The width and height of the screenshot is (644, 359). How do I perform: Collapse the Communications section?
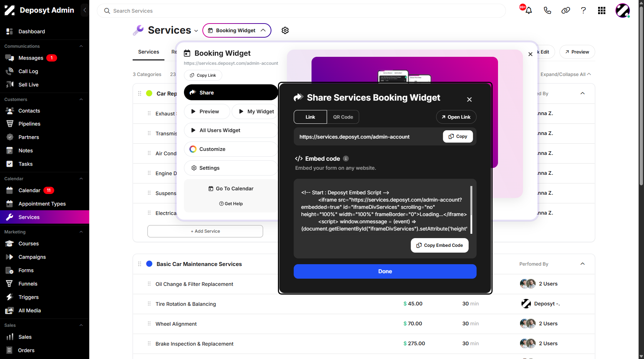[x=81, y=46]
